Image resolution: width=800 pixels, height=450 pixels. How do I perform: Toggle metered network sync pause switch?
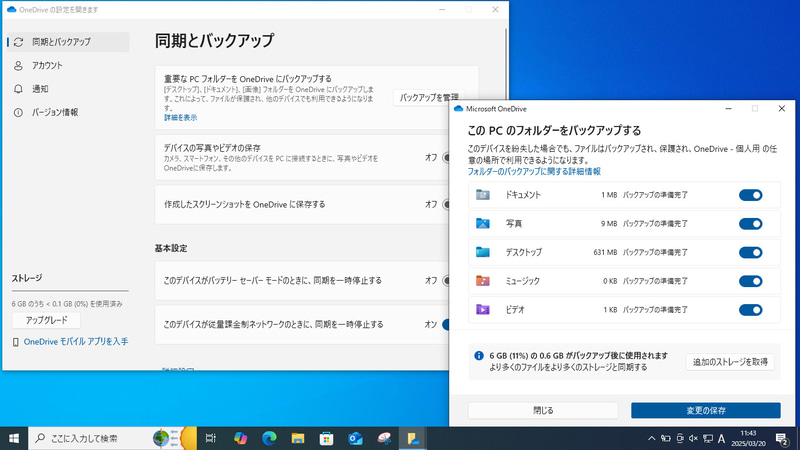pos(445,324)
